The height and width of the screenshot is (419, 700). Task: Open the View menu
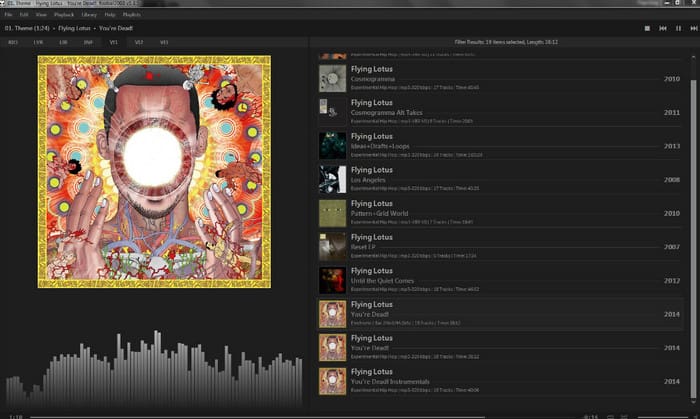pos(41,15)
